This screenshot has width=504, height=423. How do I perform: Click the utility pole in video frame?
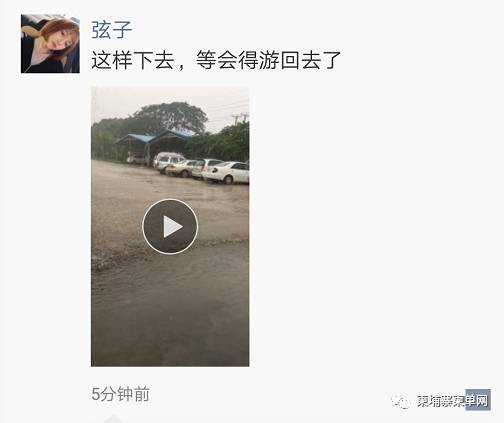coord(240,118)
